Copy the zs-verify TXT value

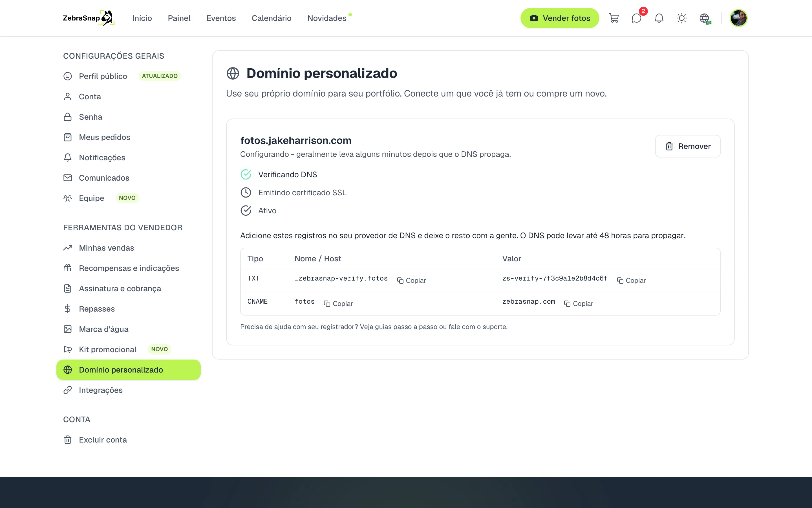click(x=631, y=280)
